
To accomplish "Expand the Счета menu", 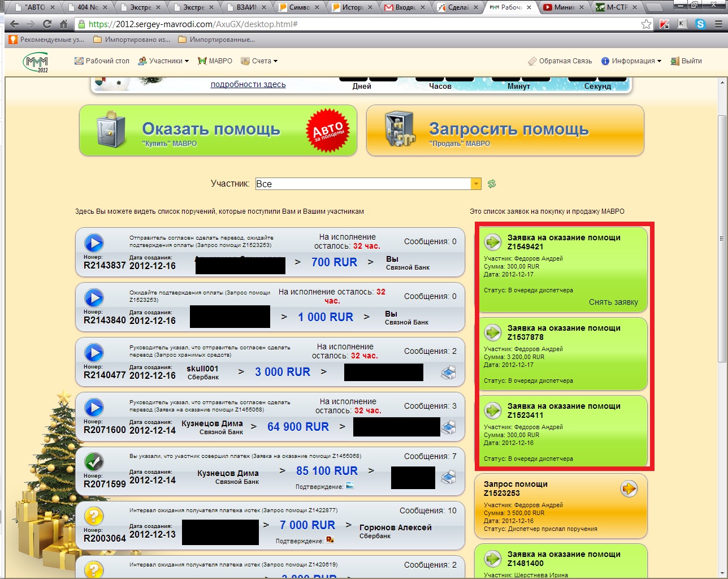I will tap(259, 61).
